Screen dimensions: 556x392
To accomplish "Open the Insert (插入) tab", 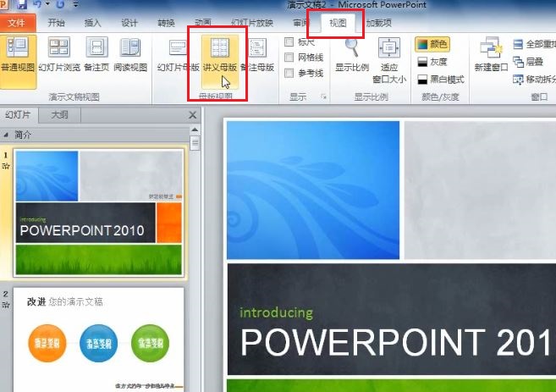I will pos(93,23).
